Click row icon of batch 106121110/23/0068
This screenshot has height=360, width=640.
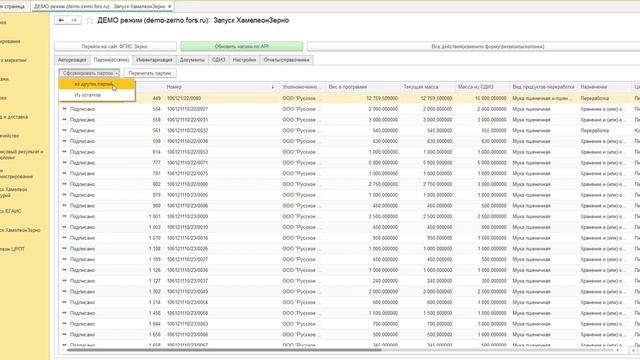pyautogui.click(x=64, y=313)
